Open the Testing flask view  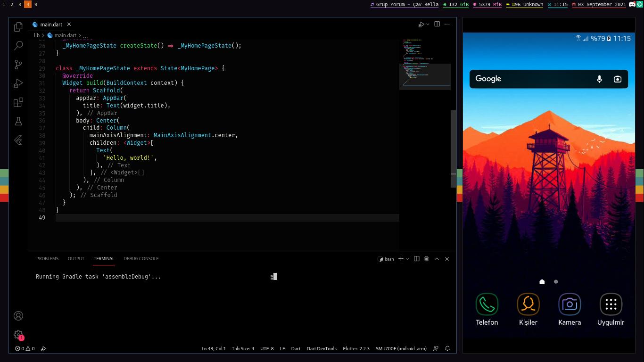coord(18,121)
